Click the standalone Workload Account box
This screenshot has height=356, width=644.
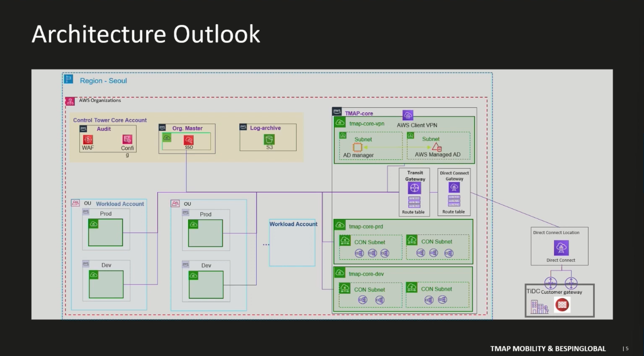[292, 243]
